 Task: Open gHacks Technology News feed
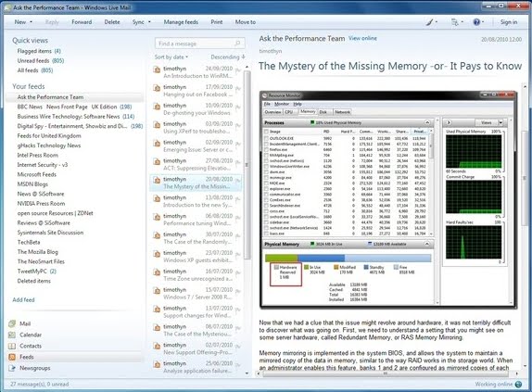[49, 145]
